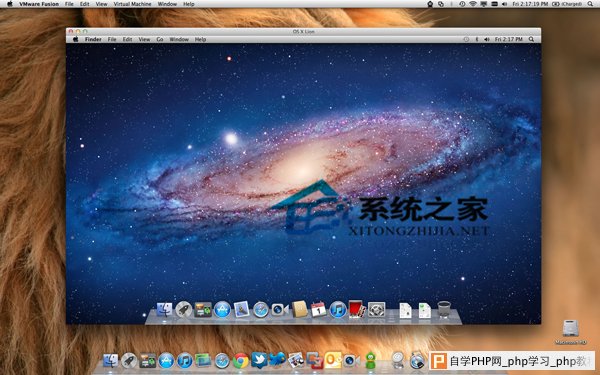Open the guest Apple menu
Screen dimensions: 600x375
pos(76,39)
